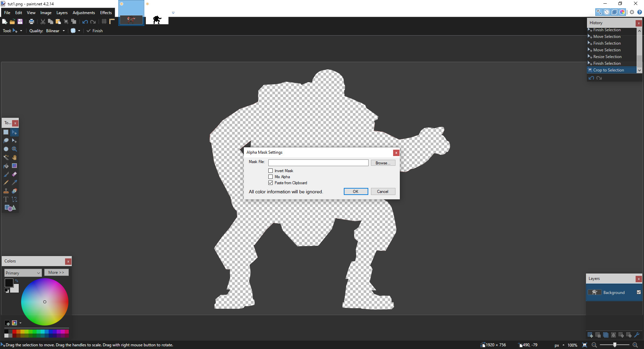
Task: Select the Line/Curve tool
Action: click(14, 199)
